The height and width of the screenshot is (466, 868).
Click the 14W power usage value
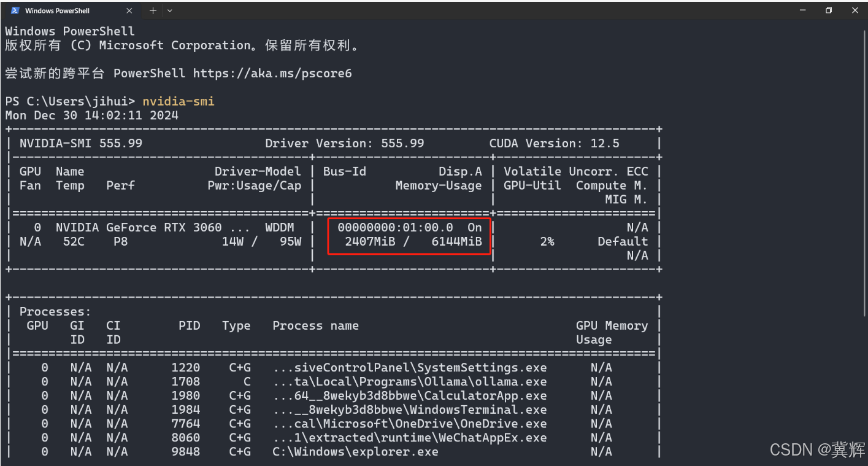click(232, 241)
